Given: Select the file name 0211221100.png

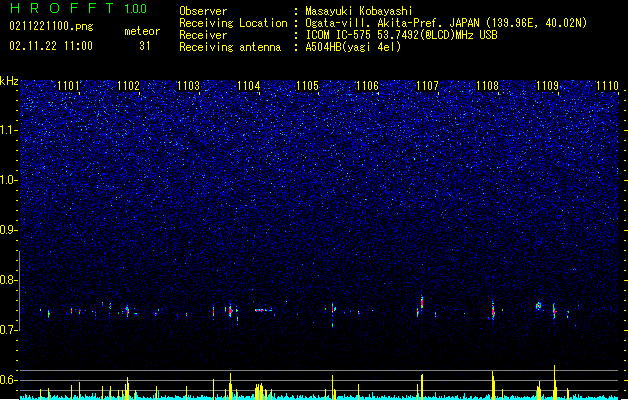Looking at the screenshot, I should pos(51,26).
